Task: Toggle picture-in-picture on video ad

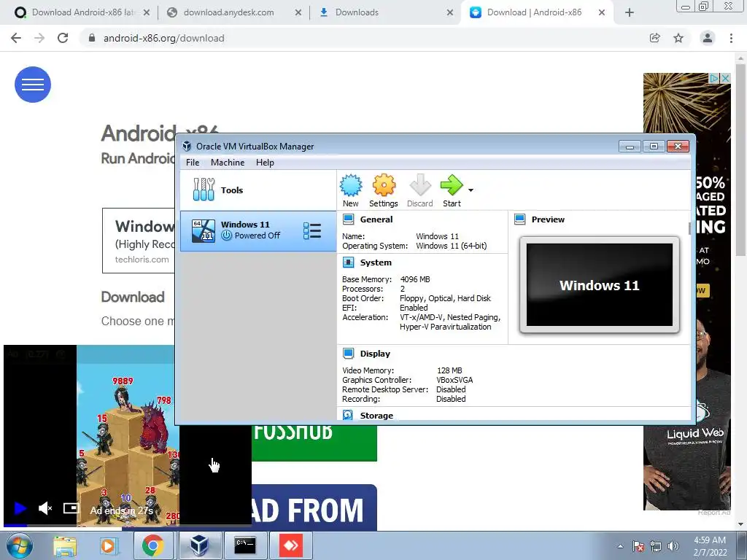Action: coord(71,508)
